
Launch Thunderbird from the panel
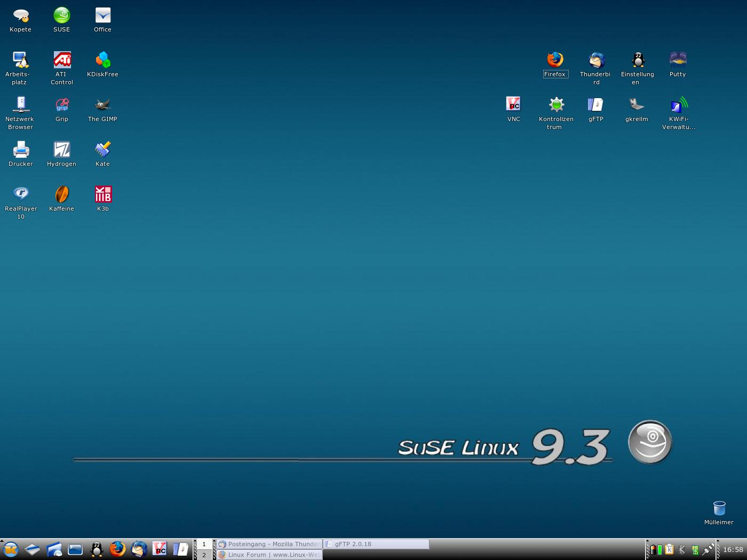click(x=139, y=549)
